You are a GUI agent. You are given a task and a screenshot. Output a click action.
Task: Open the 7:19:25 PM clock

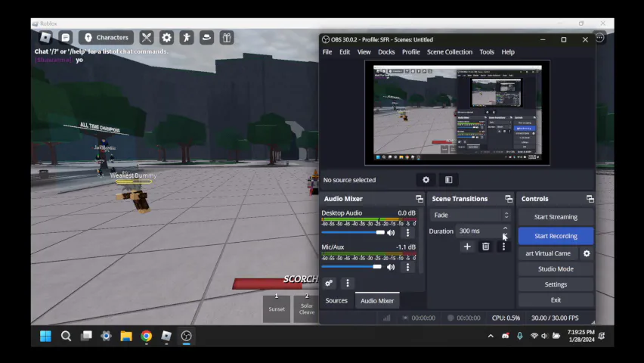click(x=581, y=336)
